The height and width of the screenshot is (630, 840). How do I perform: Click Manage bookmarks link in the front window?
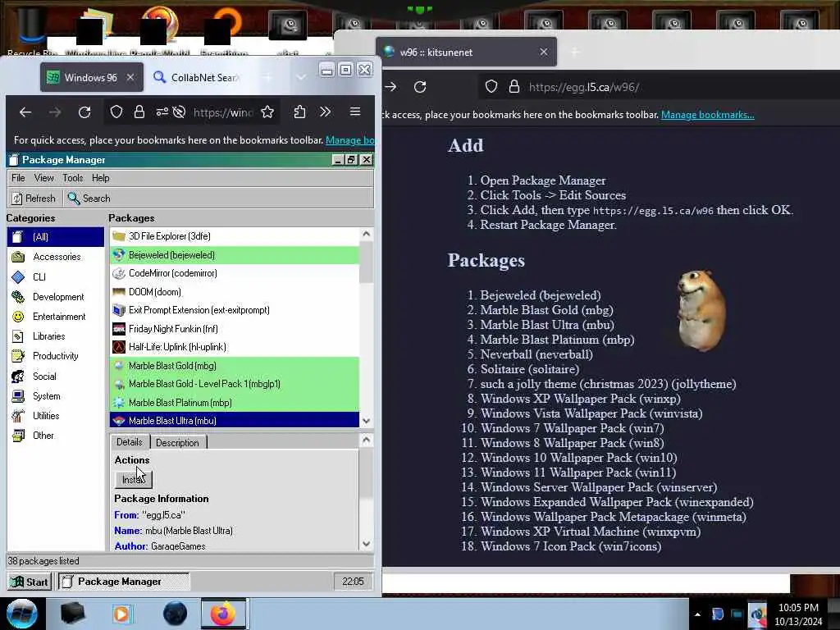[x=349, y=140]
